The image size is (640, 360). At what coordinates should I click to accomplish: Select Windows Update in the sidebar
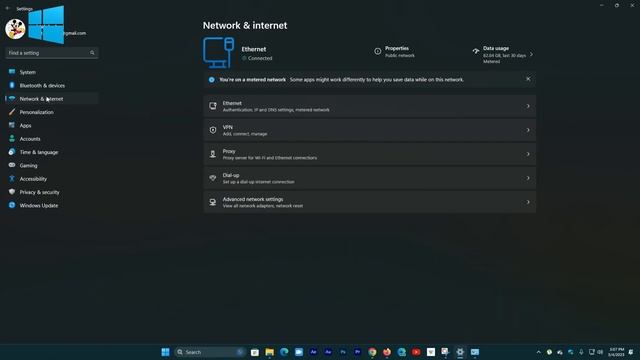(52, 205)
